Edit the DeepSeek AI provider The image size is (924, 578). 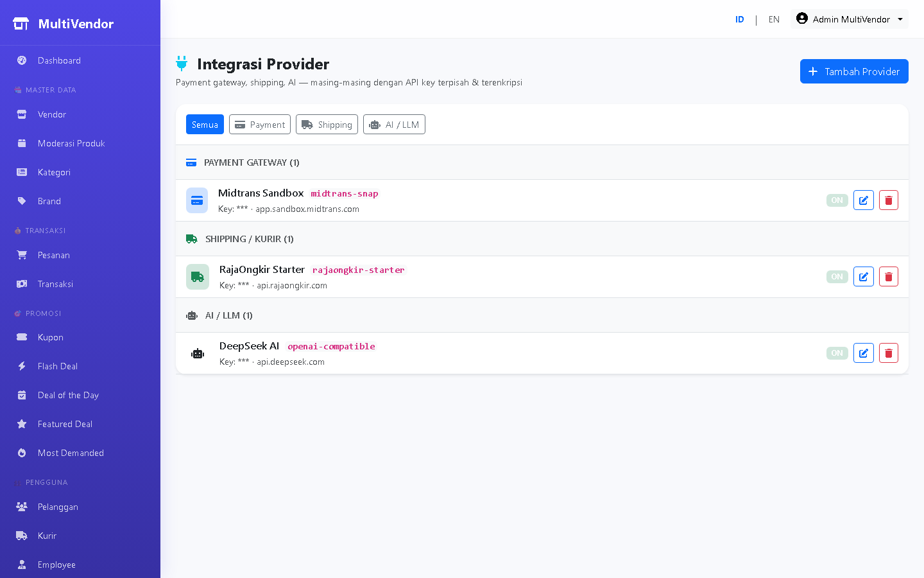tap(864, 353)
